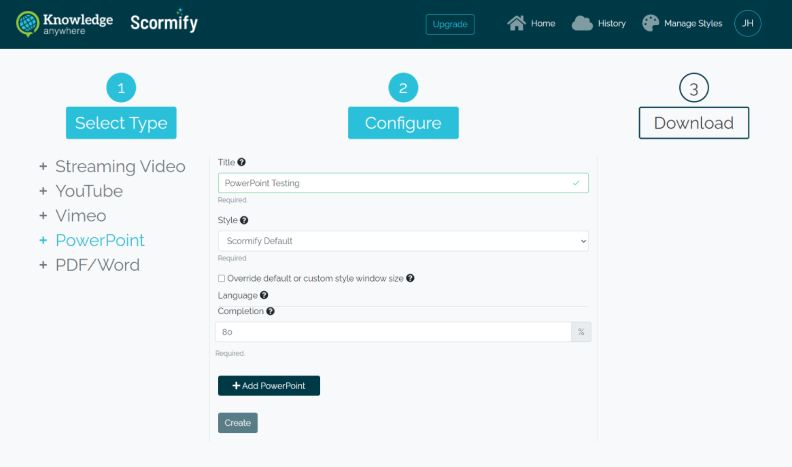This screenshot has height=467, width=792.
Task: Open the JH user avatar
Action: (748, 23)
